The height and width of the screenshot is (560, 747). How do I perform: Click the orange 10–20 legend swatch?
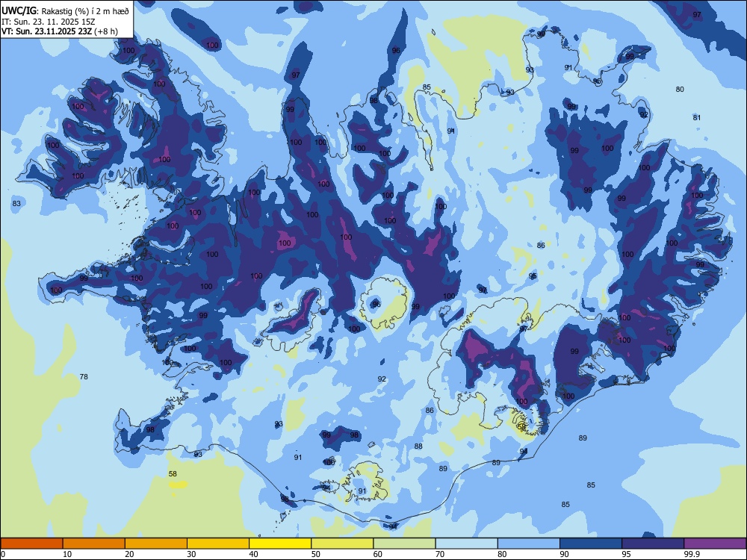94,544
